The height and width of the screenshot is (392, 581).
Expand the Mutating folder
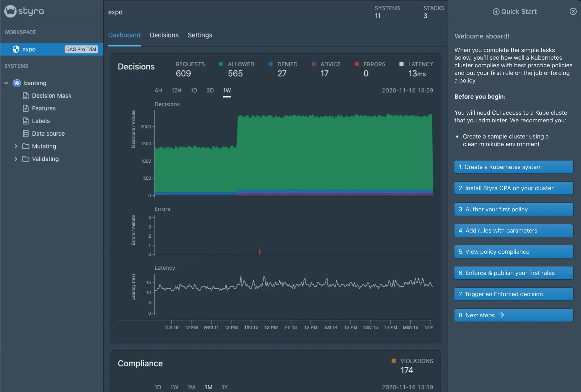tap(16, 146)
